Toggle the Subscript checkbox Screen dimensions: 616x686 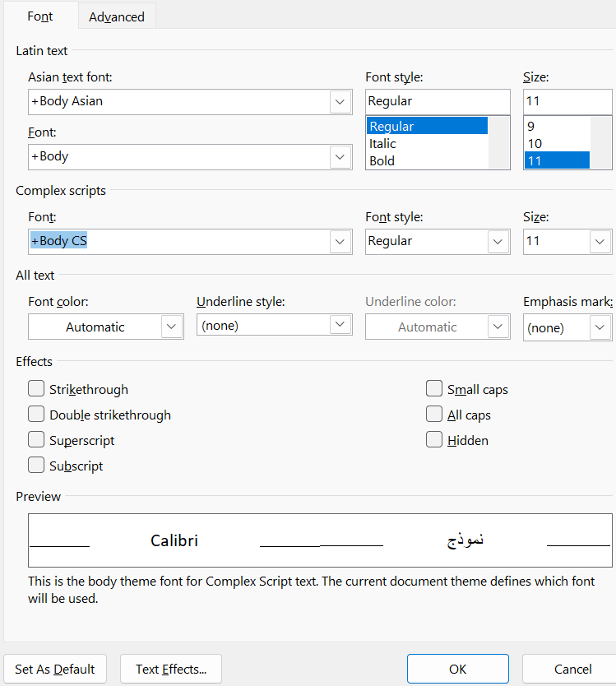pyautogui.click(x=36, y=465)
